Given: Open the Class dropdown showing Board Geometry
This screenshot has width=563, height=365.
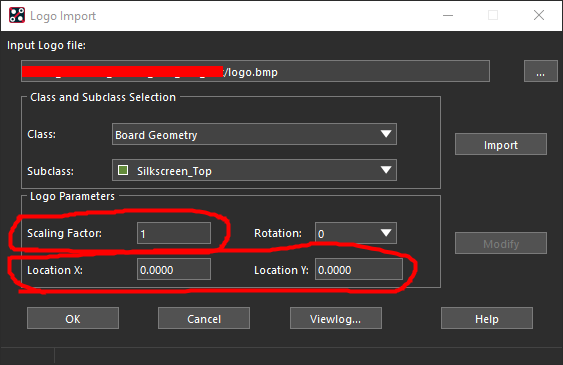Looking at the screenshot, I should [x=254, y=134].
